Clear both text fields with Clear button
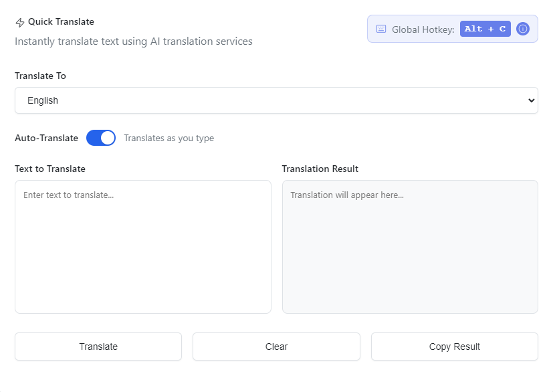 click(x=276, y=347)
